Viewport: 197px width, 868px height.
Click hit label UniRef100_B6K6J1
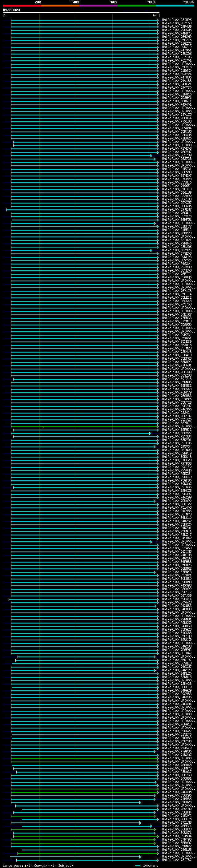tap(176, 101)
